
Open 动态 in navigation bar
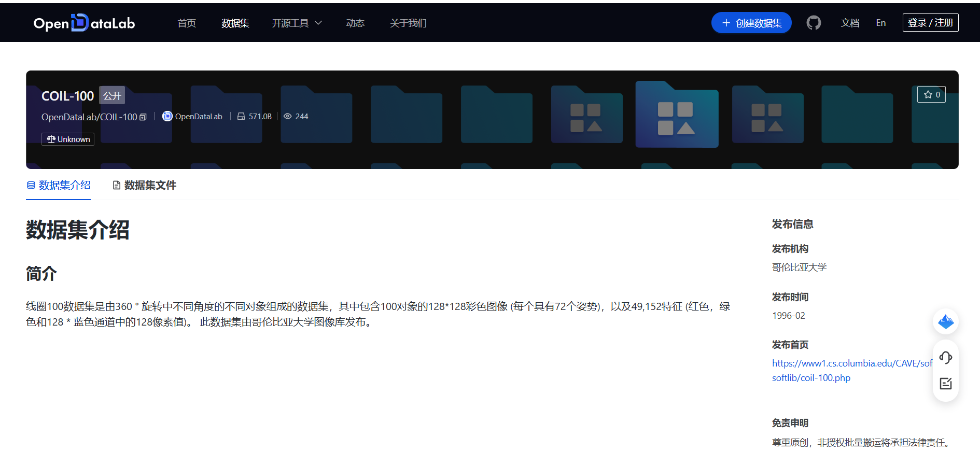355,23
